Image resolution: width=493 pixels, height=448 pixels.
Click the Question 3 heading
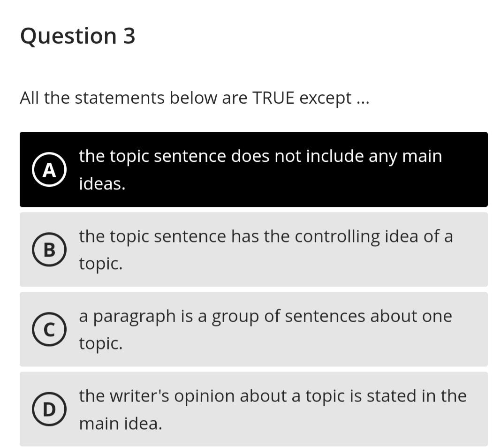(x=78, y=36)
